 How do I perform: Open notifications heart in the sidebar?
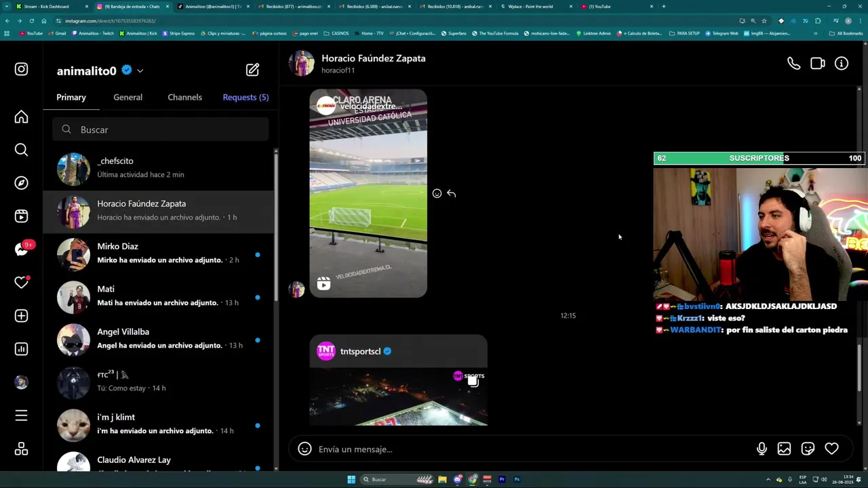(21, 283)
